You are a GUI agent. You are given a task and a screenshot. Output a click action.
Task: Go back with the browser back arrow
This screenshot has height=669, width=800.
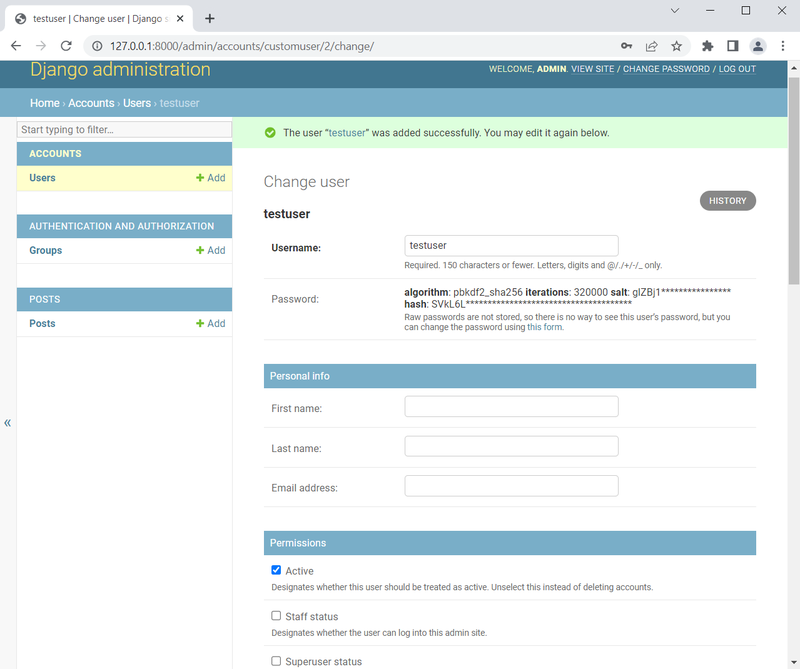16,46
